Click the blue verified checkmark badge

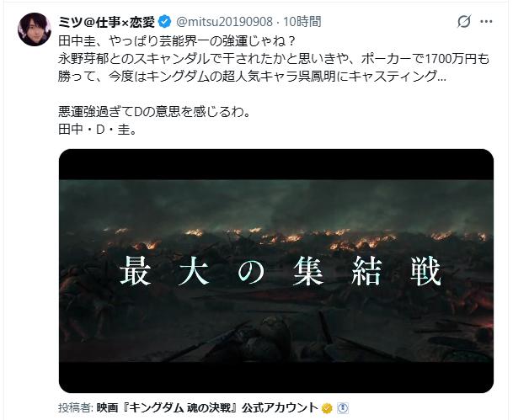pos(164,22)
